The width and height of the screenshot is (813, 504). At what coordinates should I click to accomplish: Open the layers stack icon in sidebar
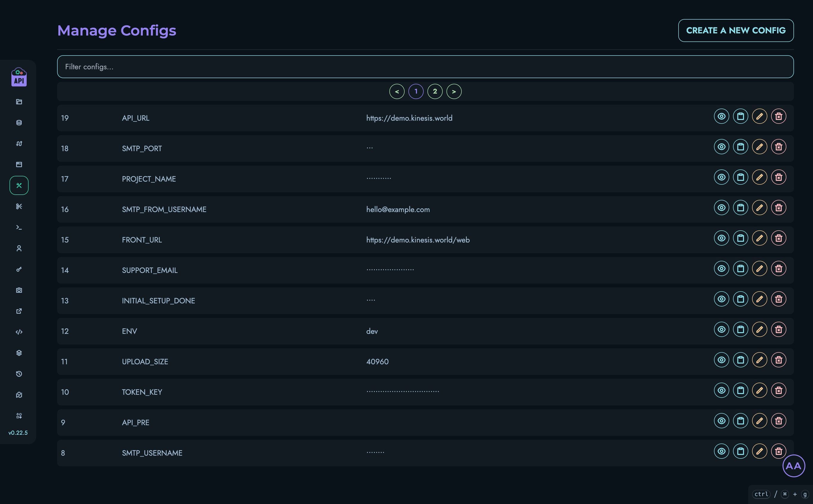pos(19,353)
